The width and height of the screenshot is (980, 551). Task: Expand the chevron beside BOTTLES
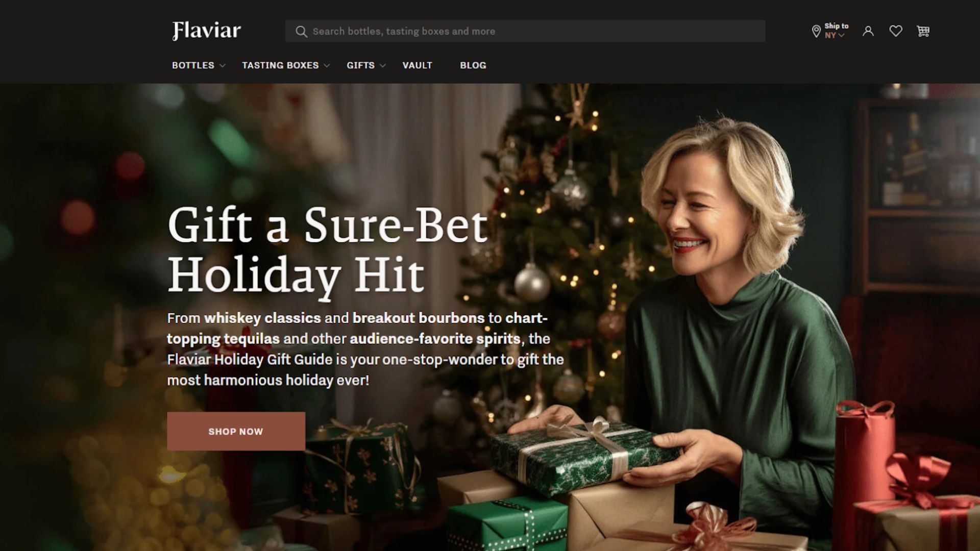pyautogui.click(x=223, y=66)
